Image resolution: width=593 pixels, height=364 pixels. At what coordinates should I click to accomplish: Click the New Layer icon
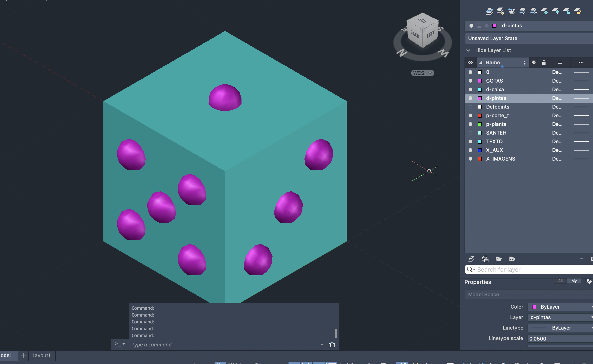click(471, 259)
